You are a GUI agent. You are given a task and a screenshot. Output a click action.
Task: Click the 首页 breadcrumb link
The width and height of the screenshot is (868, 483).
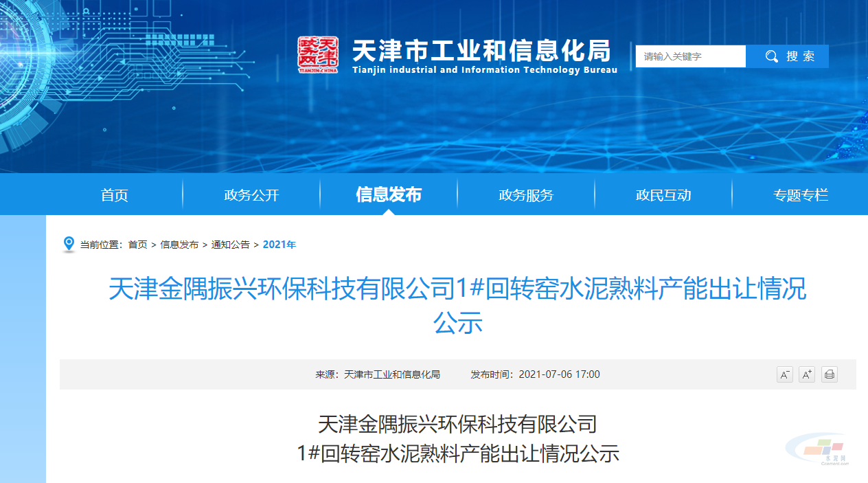(137, 245)
